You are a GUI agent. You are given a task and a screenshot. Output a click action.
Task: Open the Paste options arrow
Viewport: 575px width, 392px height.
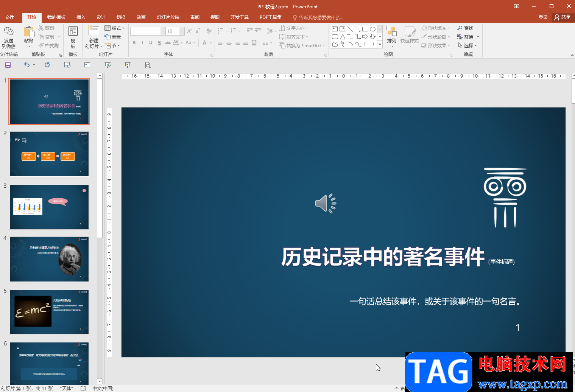(29, 46)
